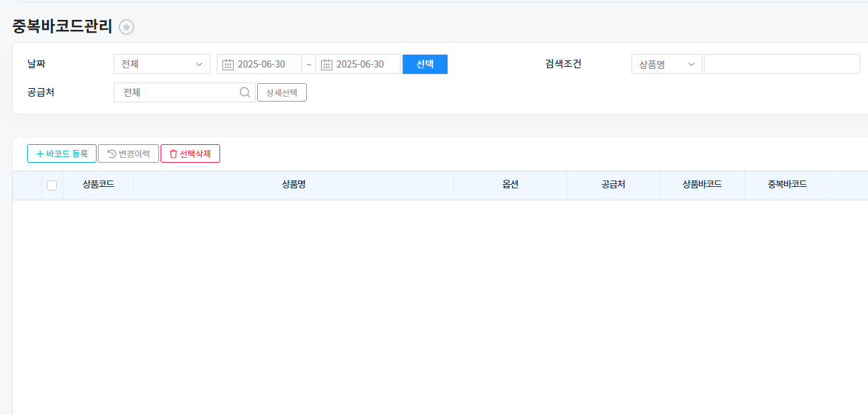Sort by 상품코드 column header
868x415 pixels.
(98, 185)
